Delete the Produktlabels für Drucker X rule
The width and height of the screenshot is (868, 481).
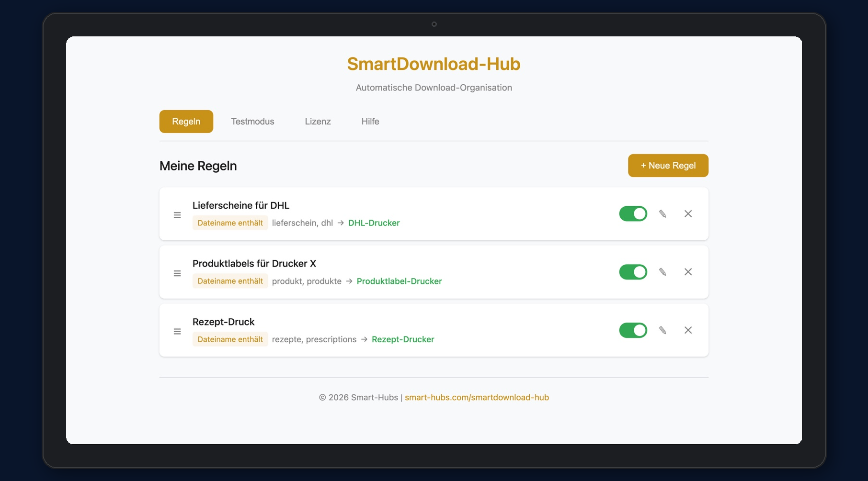tap(688, 272)
